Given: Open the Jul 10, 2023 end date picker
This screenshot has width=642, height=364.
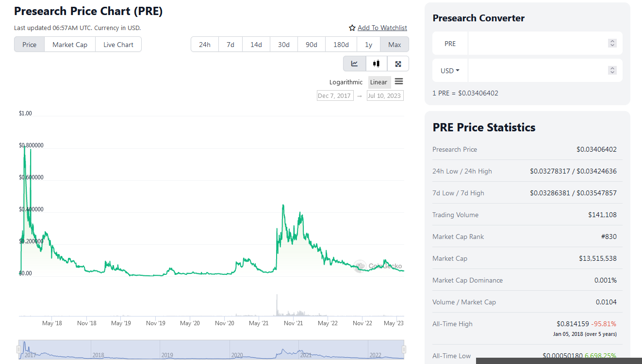Looking at the screenshot, I should pos(385,95).
